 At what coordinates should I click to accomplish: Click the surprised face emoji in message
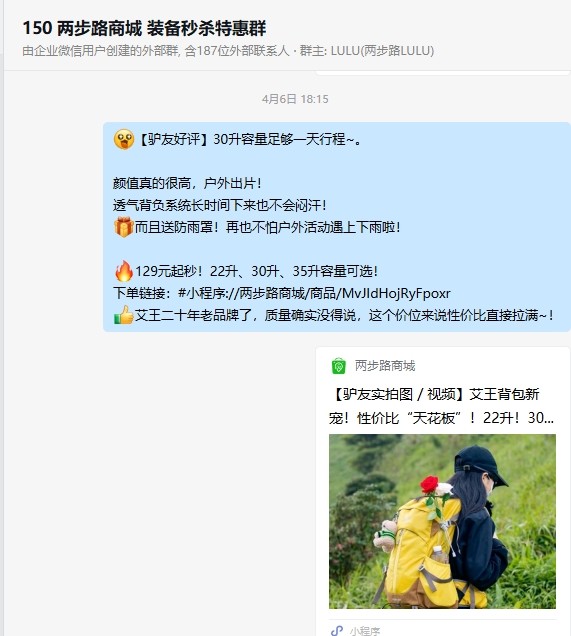pos(124,140)
